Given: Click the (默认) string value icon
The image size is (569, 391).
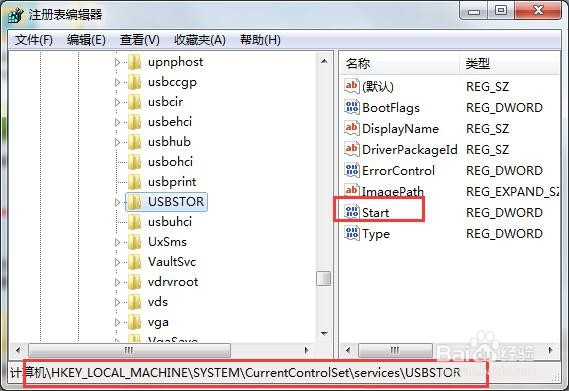Looking at the screenshot, I should coord(352,86).
